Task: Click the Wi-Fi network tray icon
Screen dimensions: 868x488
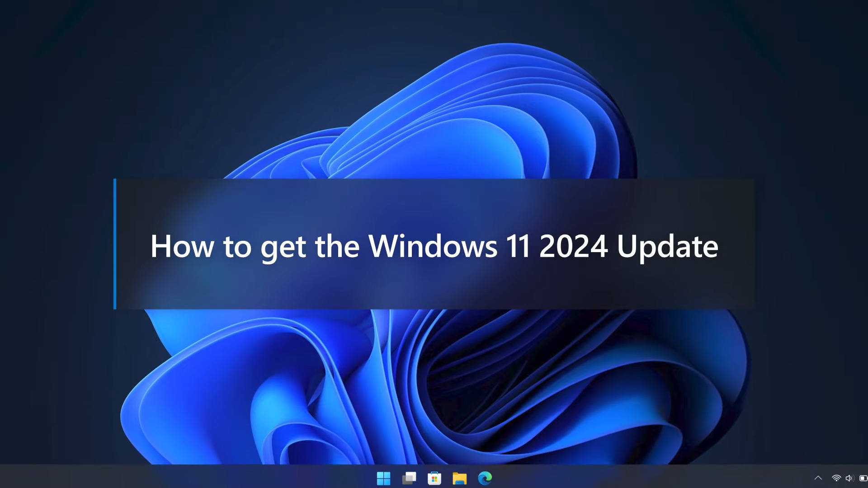Action: 836,478
